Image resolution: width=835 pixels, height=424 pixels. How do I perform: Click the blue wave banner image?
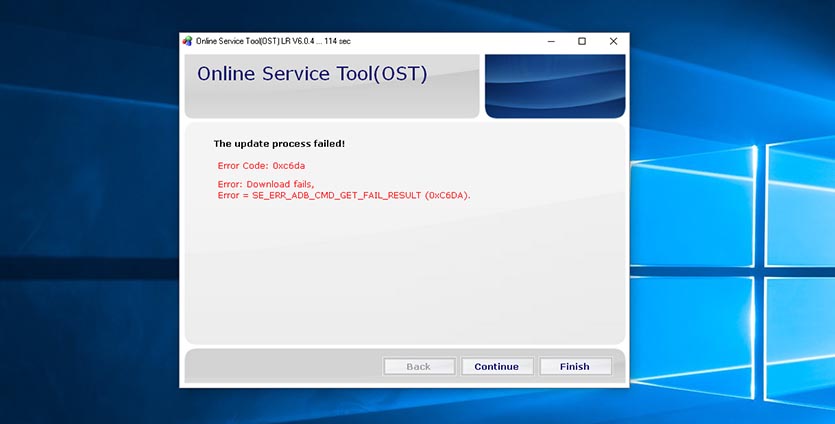(555, 86)
